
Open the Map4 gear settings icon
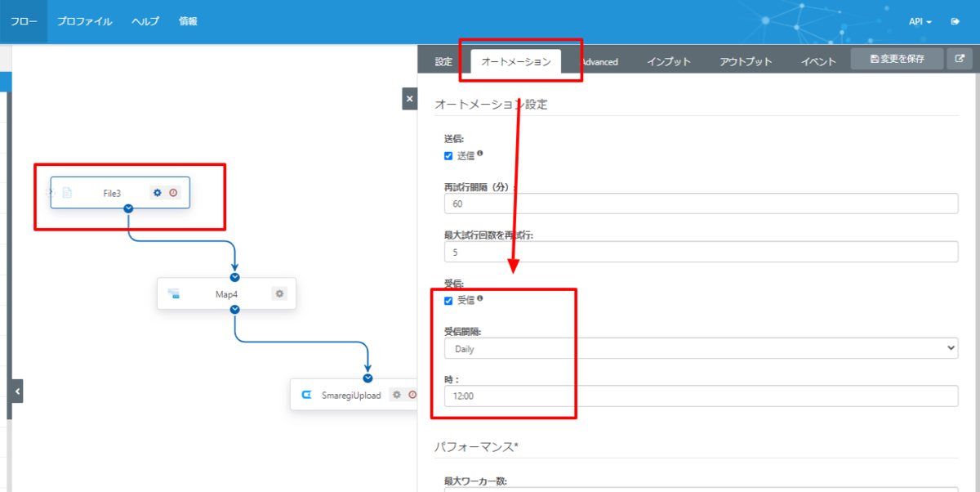[x=280, y=293]
